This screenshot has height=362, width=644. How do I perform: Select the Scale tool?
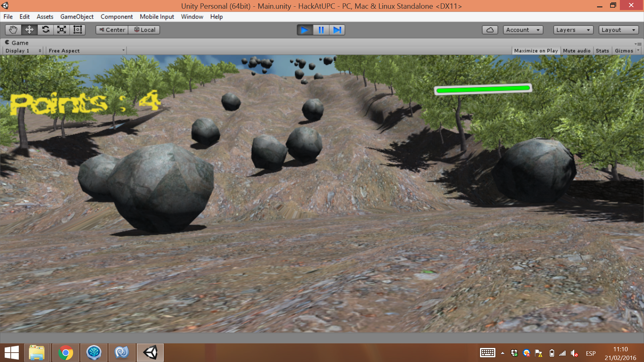[62, 30]
